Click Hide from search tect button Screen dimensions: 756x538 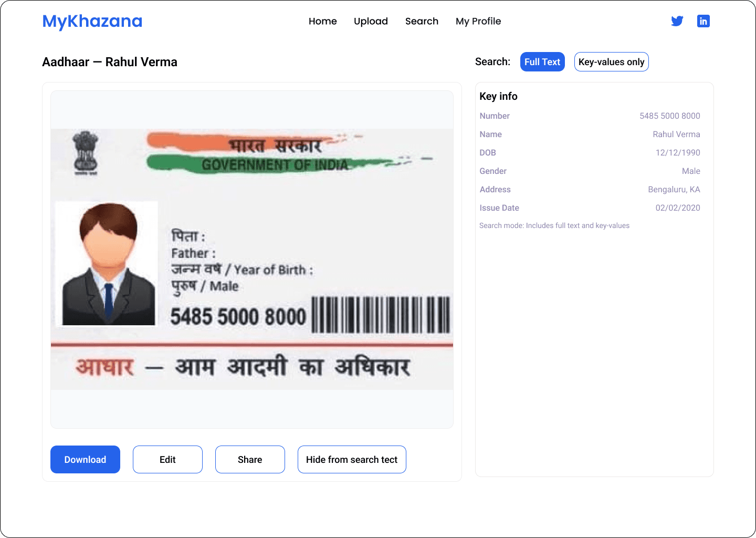[352, 460]
